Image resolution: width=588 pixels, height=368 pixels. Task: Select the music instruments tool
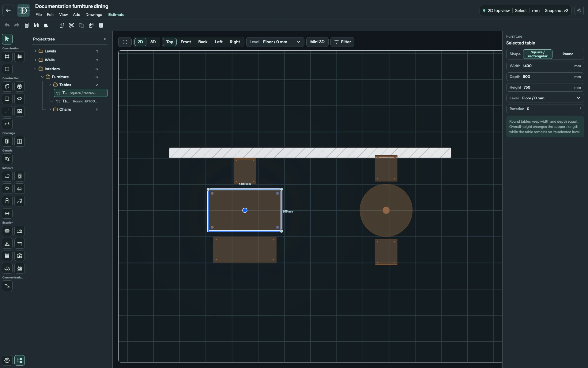point(20,201)
